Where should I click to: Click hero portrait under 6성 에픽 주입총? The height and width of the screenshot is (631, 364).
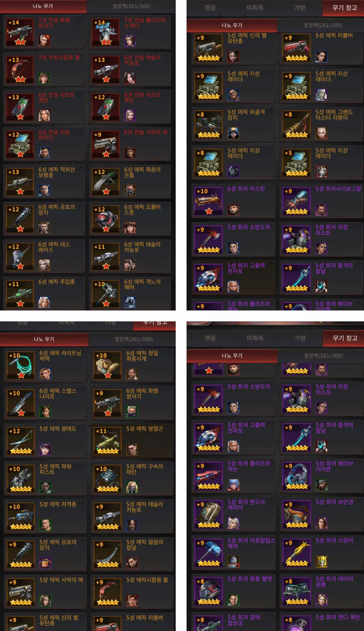pyautogui.click(x=44, y=302)
